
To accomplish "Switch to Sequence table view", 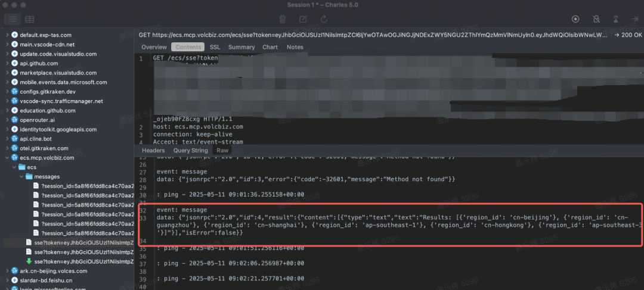I will click(x=30, y=19).
